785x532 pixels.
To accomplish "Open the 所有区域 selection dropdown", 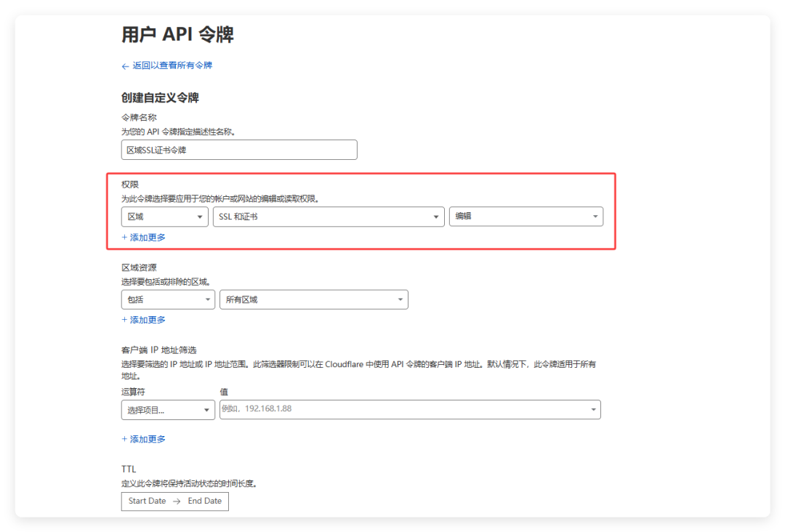I will (313, 299).
